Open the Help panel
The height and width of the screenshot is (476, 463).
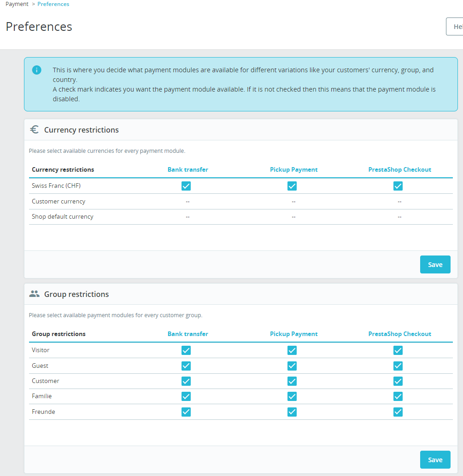[x=457, y=26]
